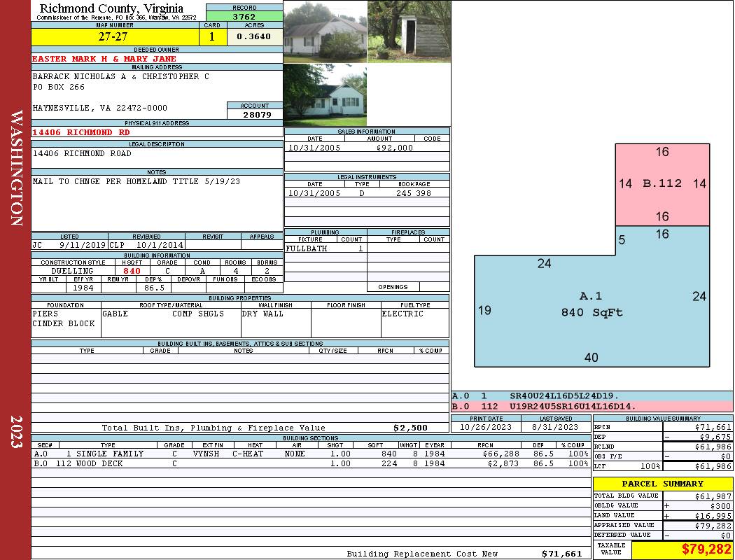Select Building Replacement Cost New $71,661
This screenshot has width=735, height=560.
tap(561, 554)
